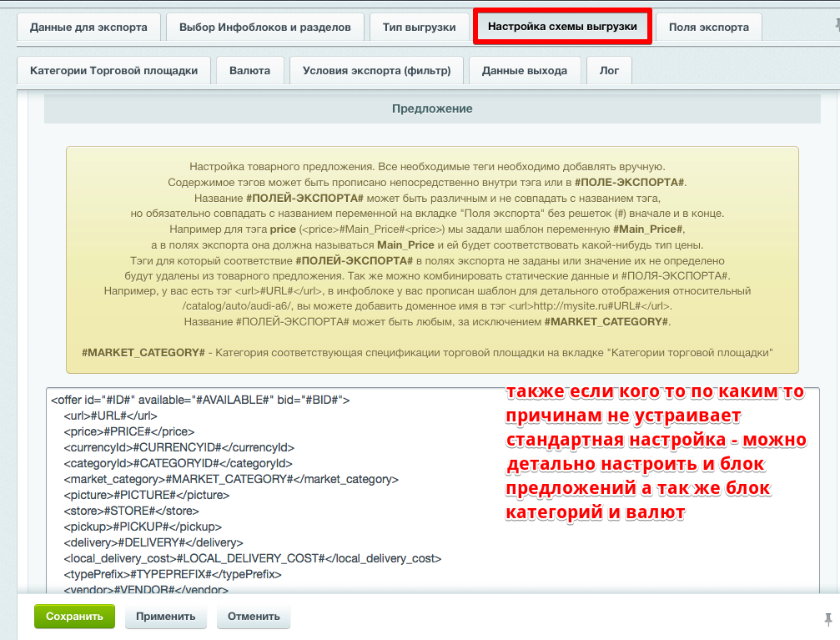The width and height of the screenshot is (840, 640).
Task: Open the Выбор Инфоблоков и разделов tab
Action: coord(266,27)
